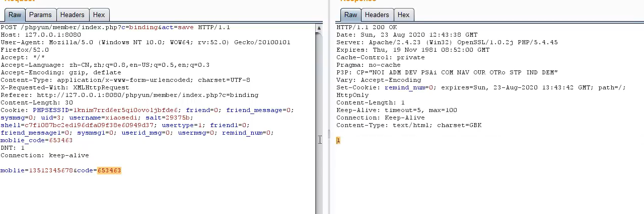644x214 pixels.
Task: Click the Set-Cookie remind_num header line
Action: [481, 87]
